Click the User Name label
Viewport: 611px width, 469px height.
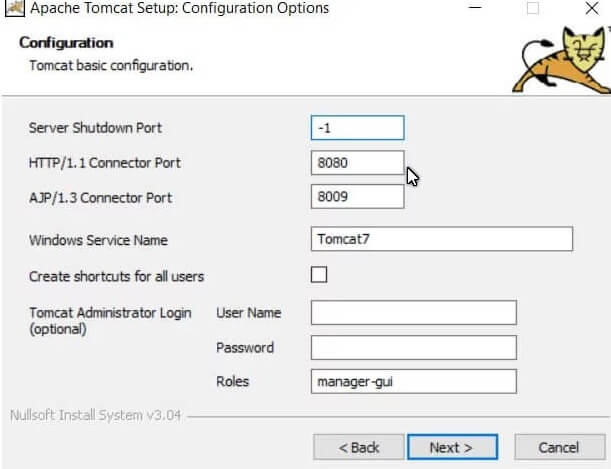click(x=249, y=312)
